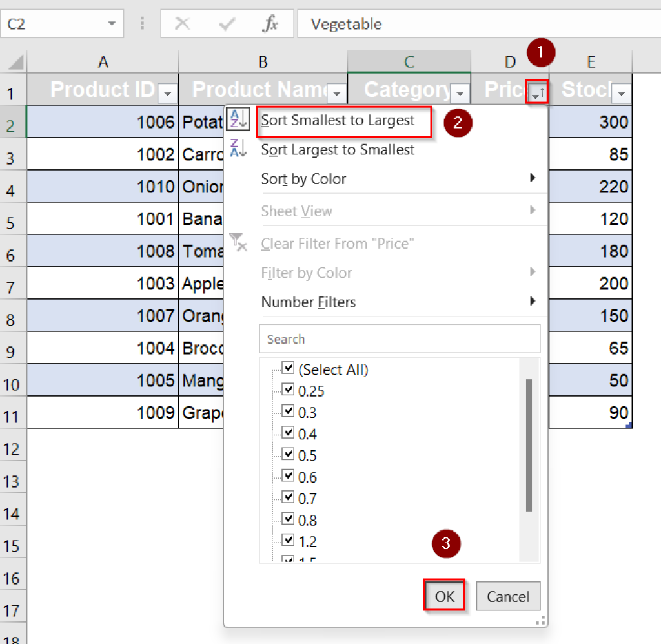Screen dimensions: 661x644
Task: Click the cancel X icon in formula bar
Action: 183,23
